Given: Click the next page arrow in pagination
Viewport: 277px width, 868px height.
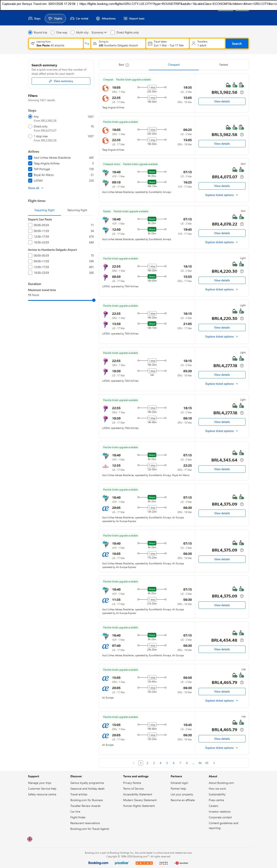Looking at the screenshot, I should click(214, 763).
